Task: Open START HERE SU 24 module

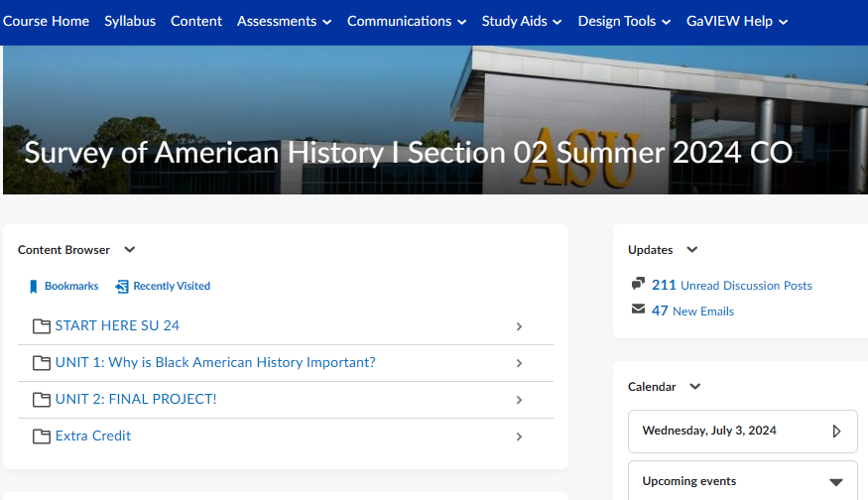Action: (117, 325)
